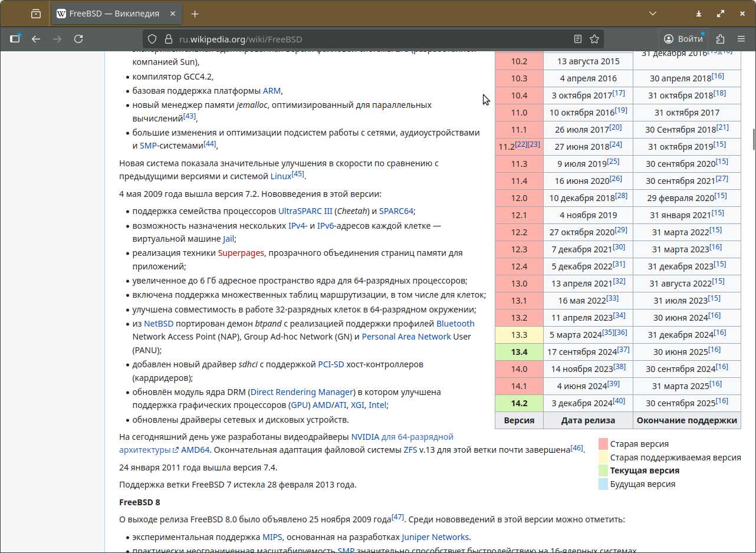Open the extensions puzzle-piece menu
Screen dimensions: 756x553
tap(720, 39)
